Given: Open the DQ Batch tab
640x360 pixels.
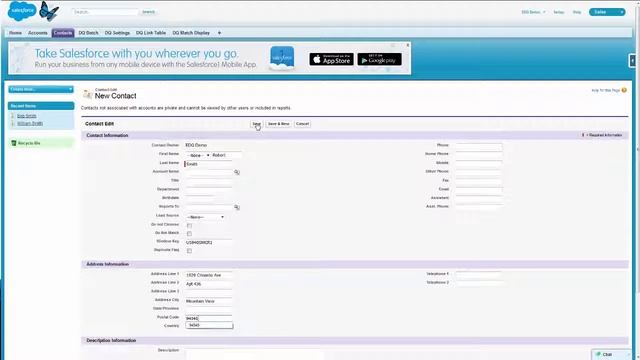Looking at the screenshot, I should click(88, 33).
